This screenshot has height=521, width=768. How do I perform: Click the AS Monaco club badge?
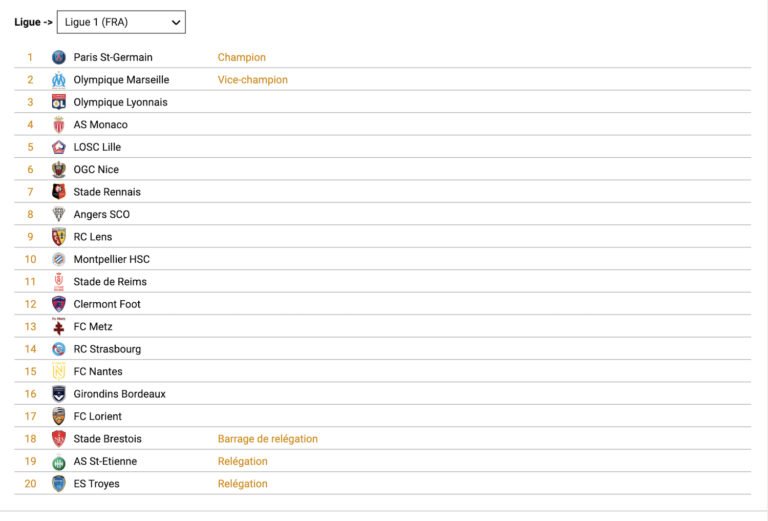coord(59,125)
